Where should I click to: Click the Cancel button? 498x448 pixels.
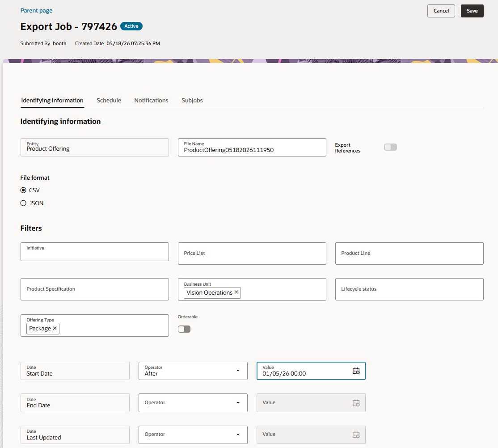tap(441, 11)
